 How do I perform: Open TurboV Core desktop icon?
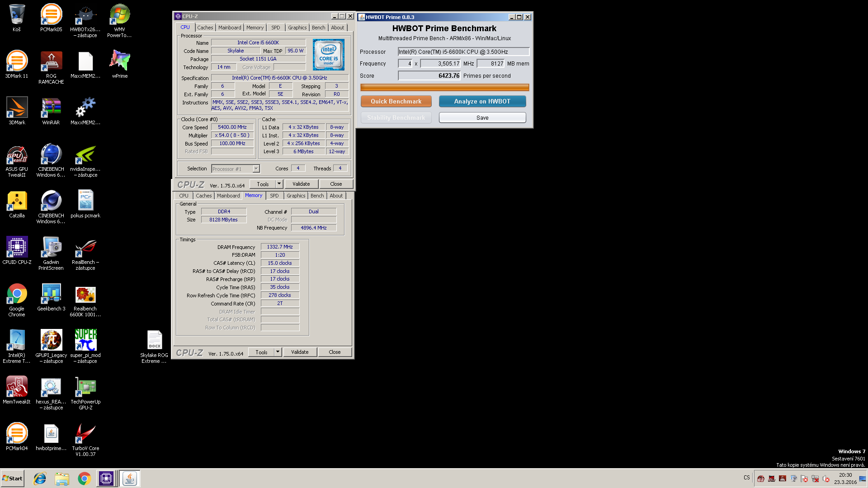tap(85, 440)
